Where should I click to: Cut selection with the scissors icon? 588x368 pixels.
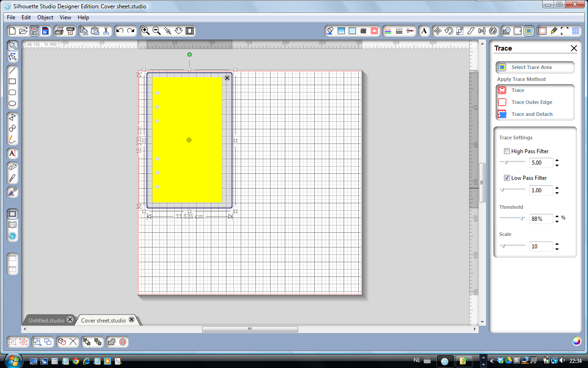click(x=106, y=31)
